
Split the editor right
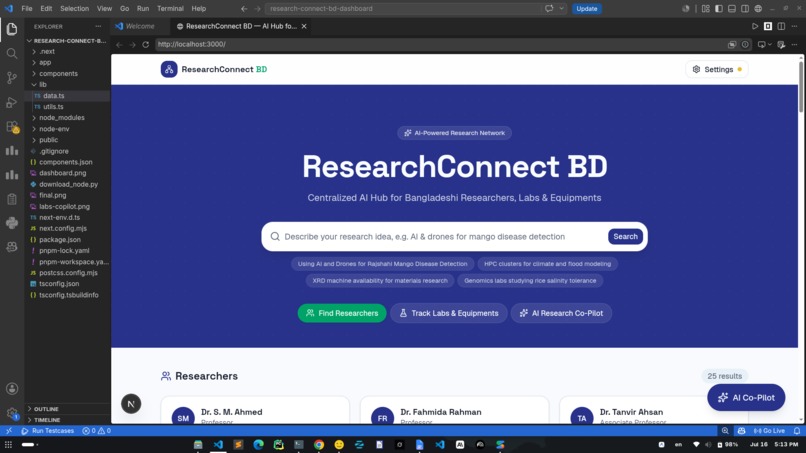point(781,26)
